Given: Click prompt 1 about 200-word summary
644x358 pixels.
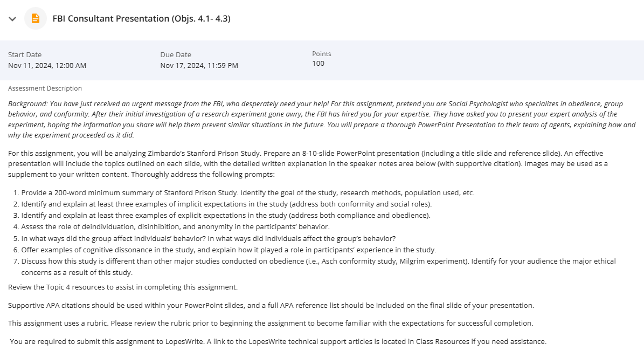Looking at the screenshot, I should tap(248, 193).
